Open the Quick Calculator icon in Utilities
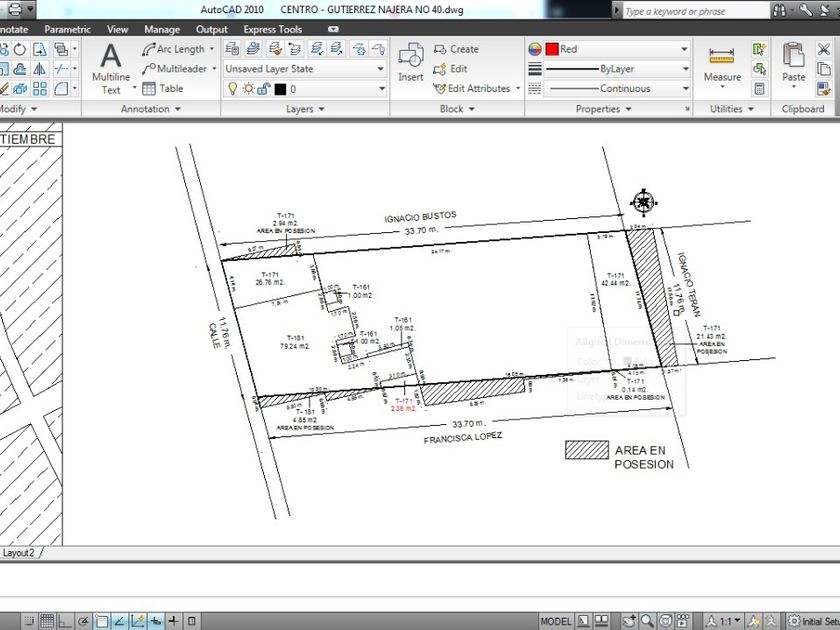 (760, 88)
